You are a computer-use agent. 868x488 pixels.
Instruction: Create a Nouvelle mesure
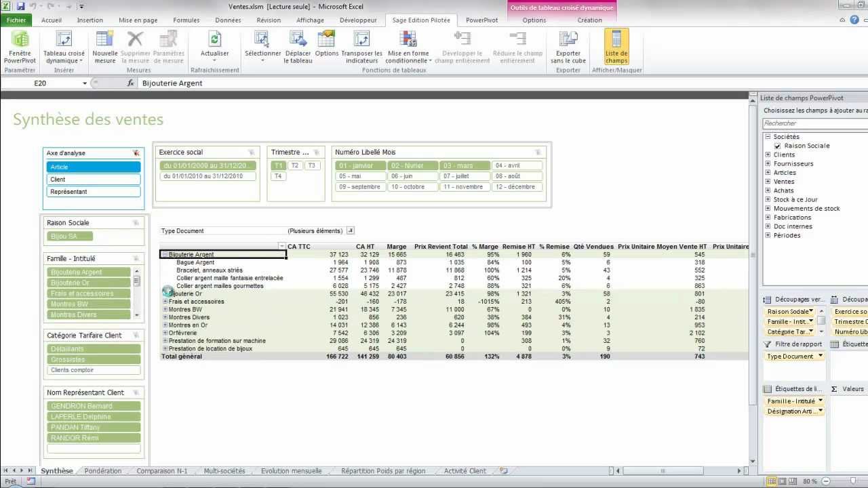coord(105,47)
